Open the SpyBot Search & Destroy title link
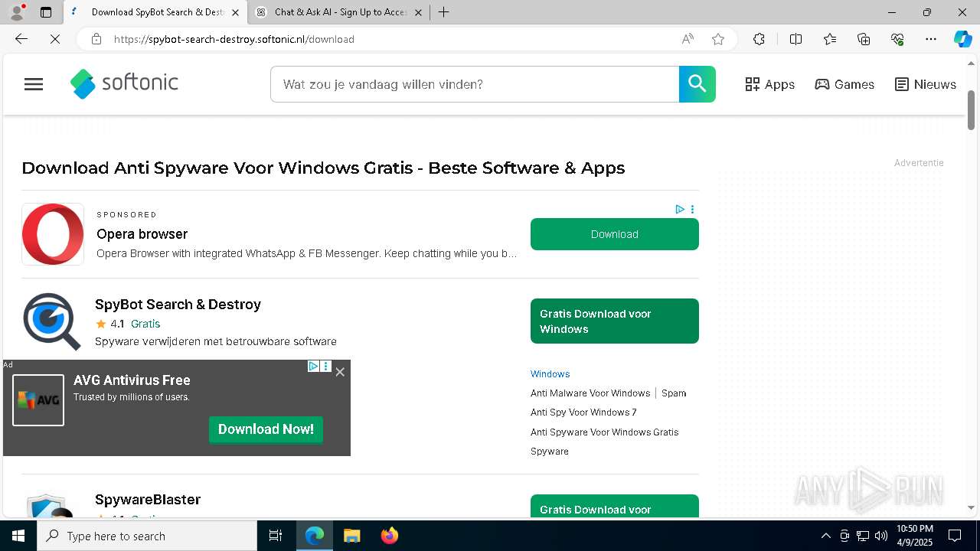 click(x=178, y=305)
